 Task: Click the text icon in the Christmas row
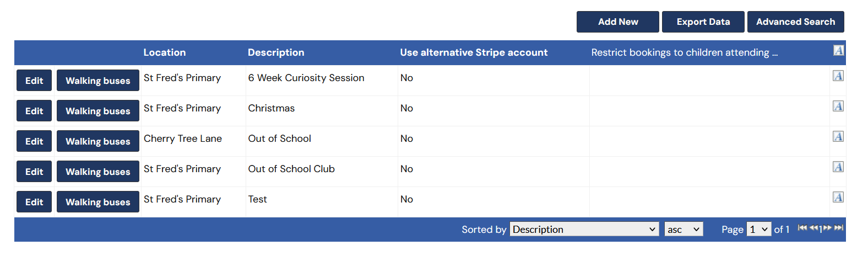(x=838, y=106)
